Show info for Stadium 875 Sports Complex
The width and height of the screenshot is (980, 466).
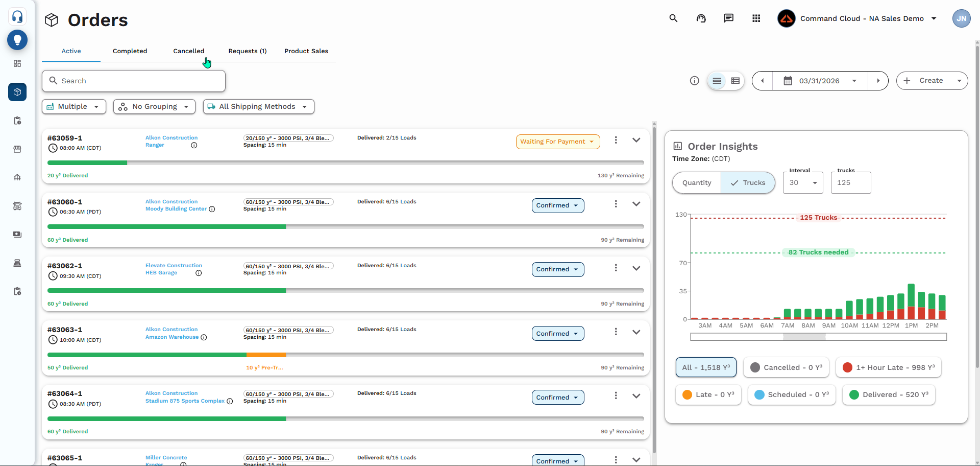pos(230,401)
